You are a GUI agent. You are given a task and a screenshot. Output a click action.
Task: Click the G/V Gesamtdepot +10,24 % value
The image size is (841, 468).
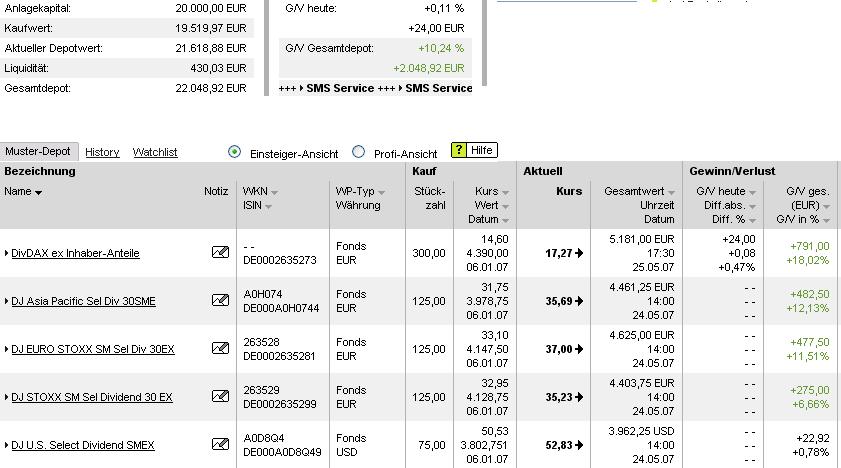(441, 48)
